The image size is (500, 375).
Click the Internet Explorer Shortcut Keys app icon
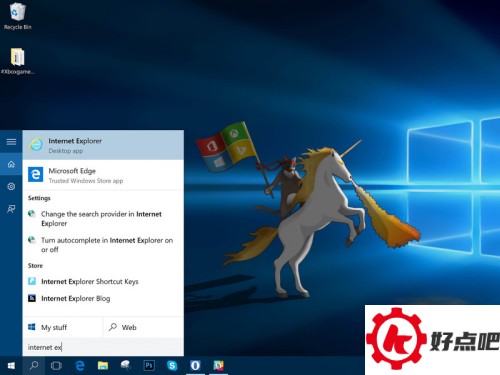32,281
